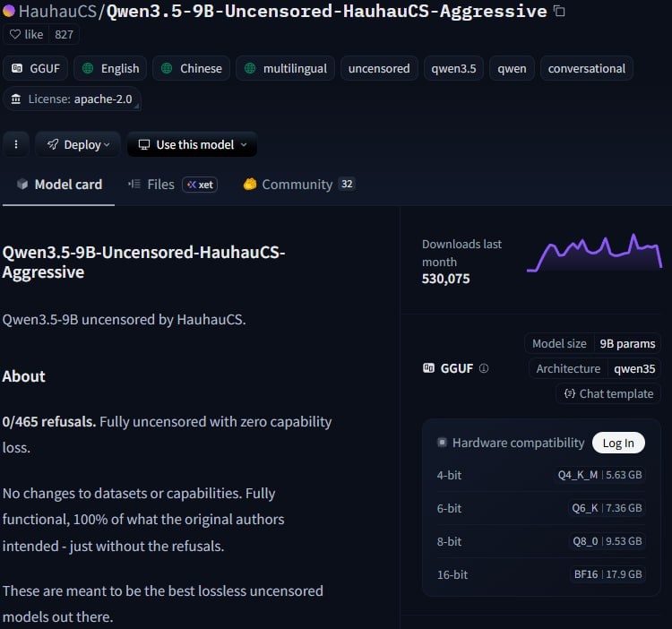Click the monitor icon in Use this model
672x629 pixels.
(144, 144)
